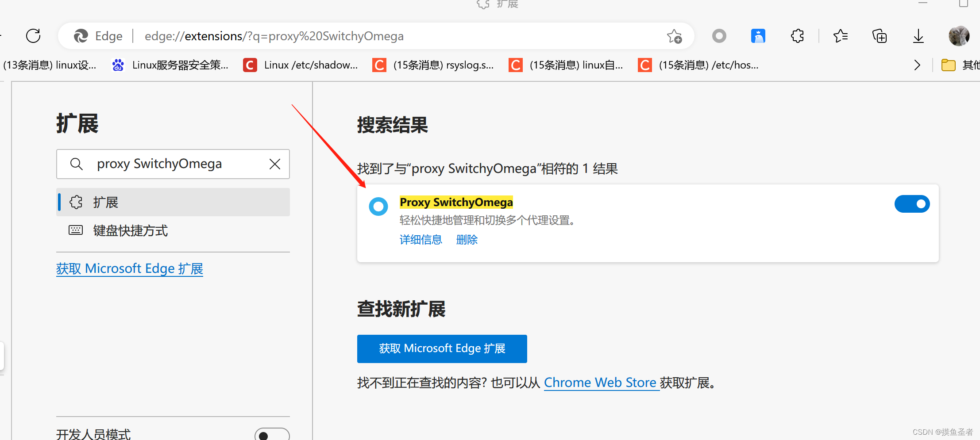
Task: Click the user profile avatar
Action: click(959, 36)
